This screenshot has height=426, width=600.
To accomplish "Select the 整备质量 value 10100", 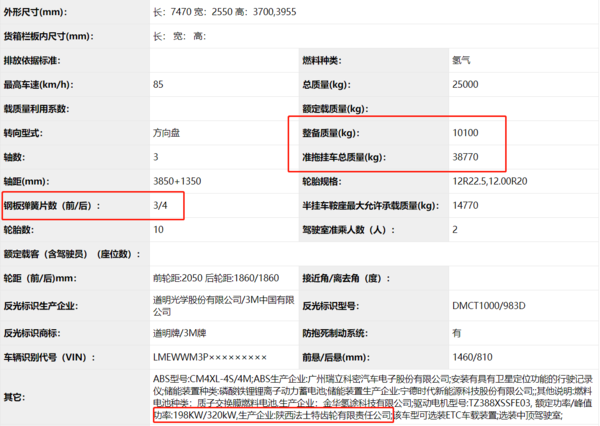I will click(467, 132).
